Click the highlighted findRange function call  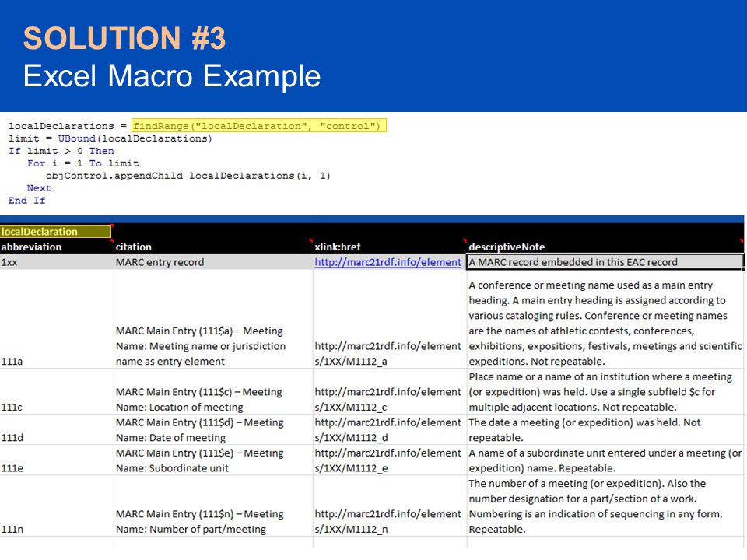tap(258, 126)
